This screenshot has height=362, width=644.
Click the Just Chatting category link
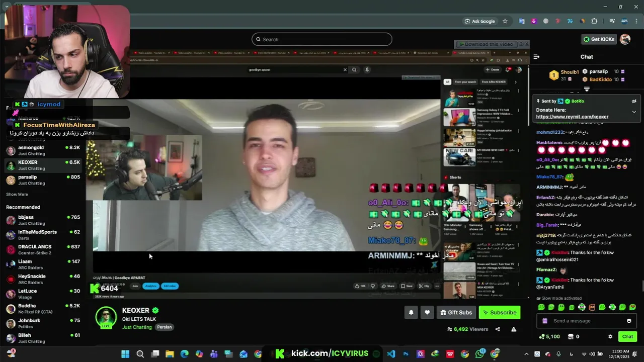(x=137, y=327)
